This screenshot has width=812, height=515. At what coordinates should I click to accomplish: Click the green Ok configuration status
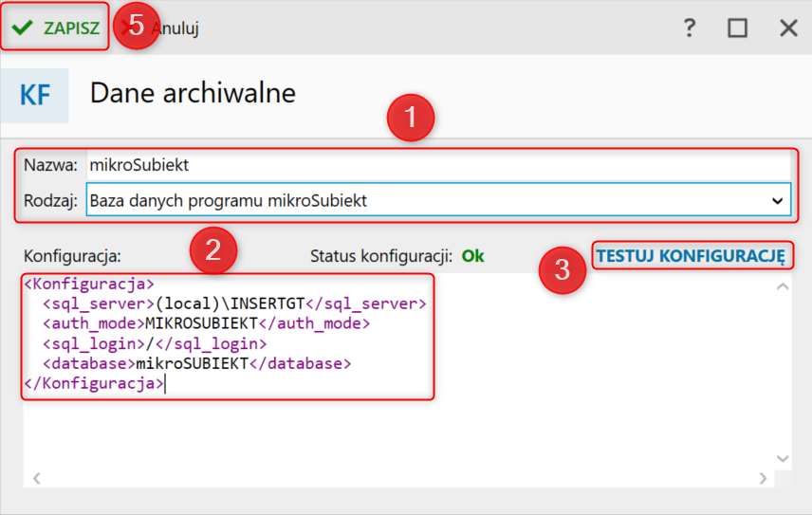pos(472,256)
